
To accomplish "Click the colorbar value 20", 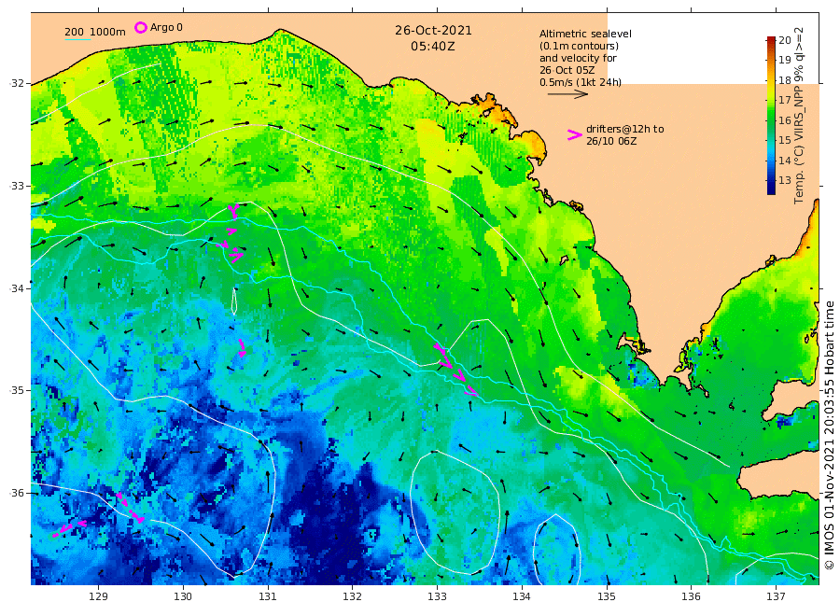I will [x=785, y=40].
